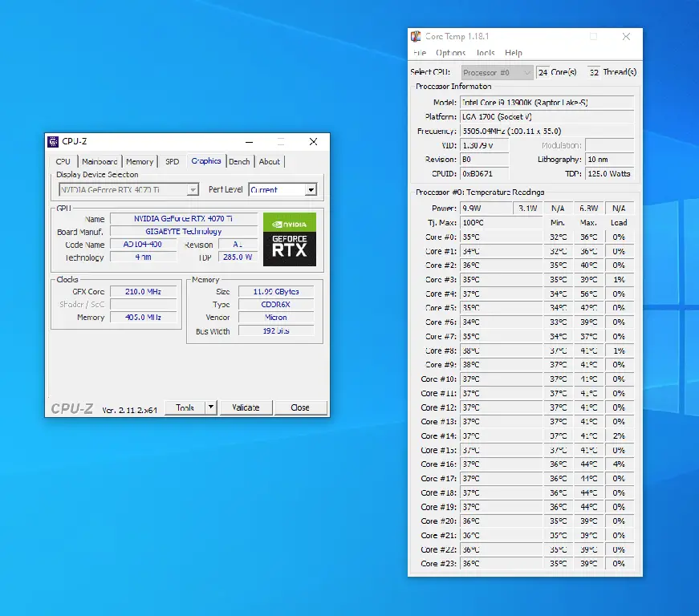Screen dimensions: 699x616
Task: Open the Help menu in Core Temp
Action: [x=514, y=53]
